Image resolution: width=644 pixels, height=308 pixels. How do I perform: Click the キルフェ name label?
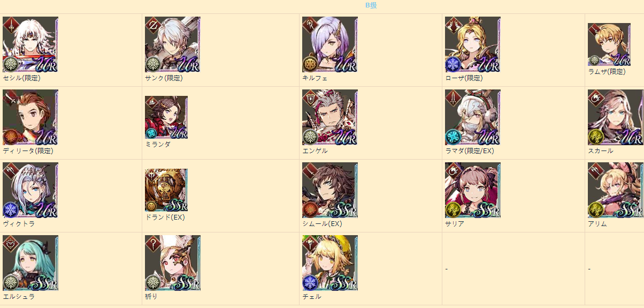(x=315, y=78)
